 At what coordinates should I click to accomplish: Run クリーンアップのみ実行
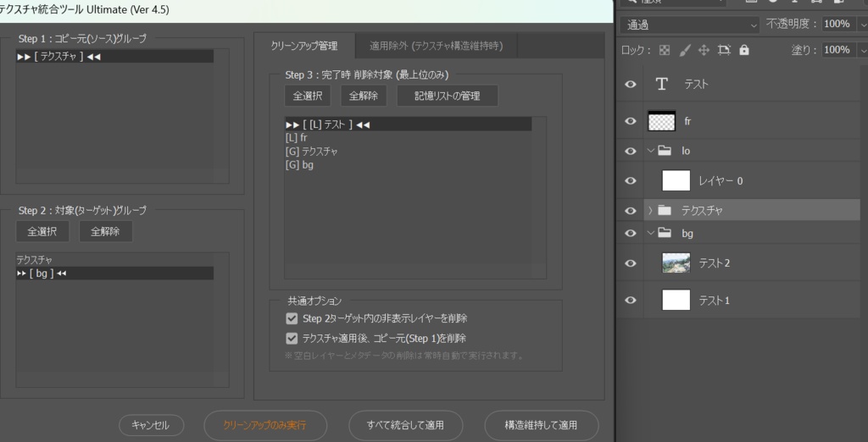[265, 425]
